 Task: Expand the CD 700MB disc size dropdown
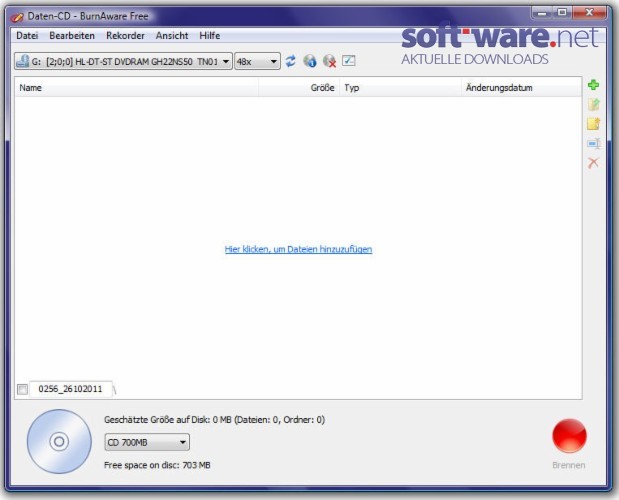tap(147, 442)
